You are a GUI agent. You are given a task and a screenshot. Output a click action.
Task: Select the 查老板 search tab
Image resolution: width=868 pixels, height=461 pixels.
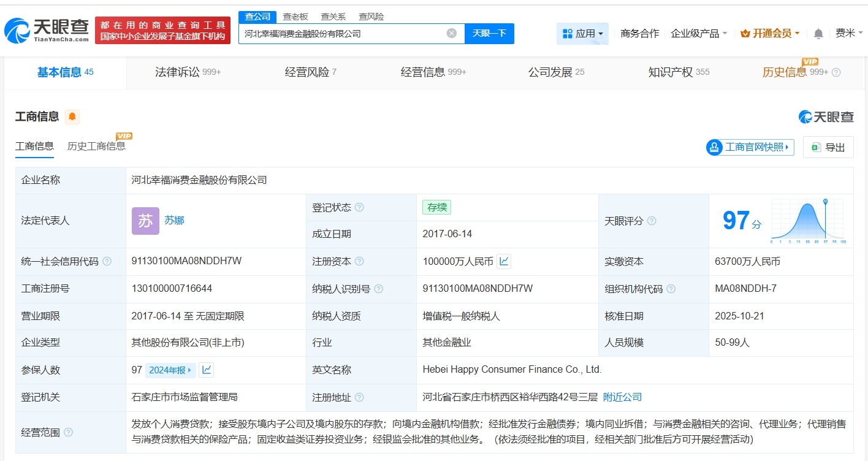coord(295,16)
